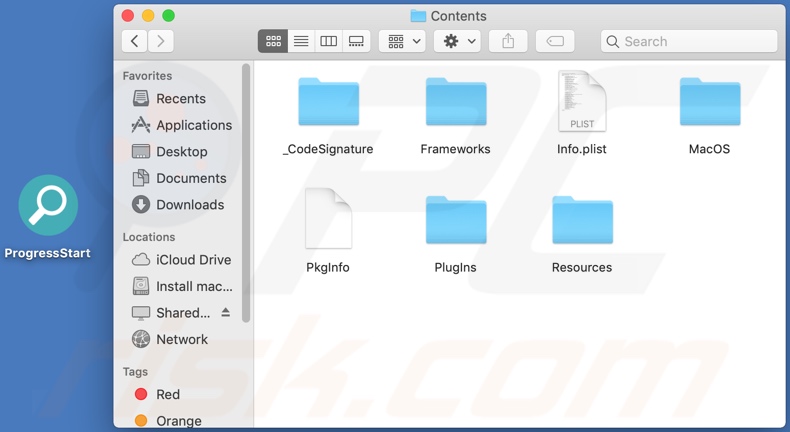Open the group-by arrangement dropdown
This screenshot has width=790, height=432.
(x=402, y=41)
